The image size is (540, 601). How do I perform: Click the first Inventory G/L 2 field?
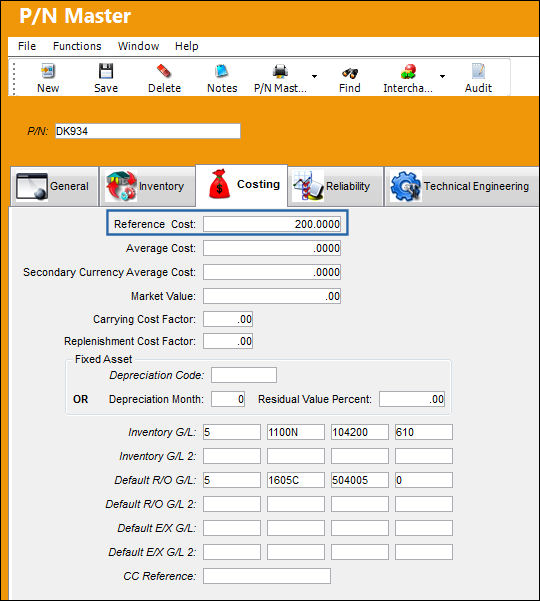(x=232, y=456)
